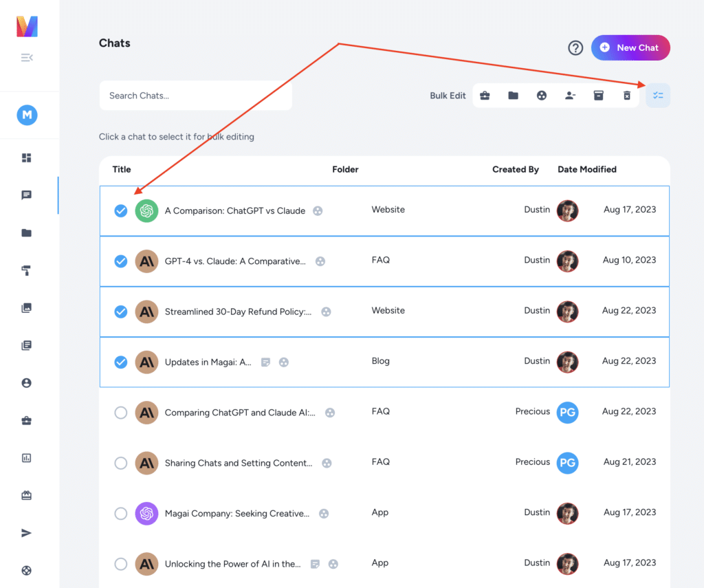Open the gift card icon in sidebar
Viewport: 704px width, 588px height.
click(x=27, y=495)
